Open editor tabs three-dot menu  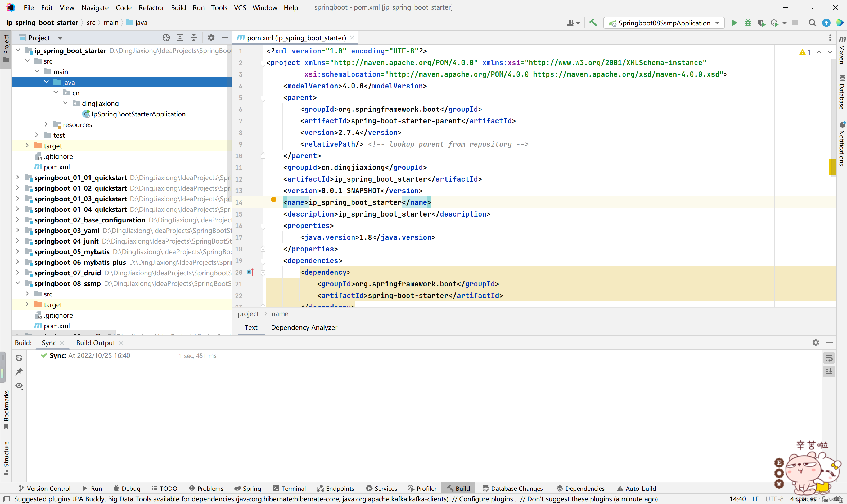tap(830, 38)
